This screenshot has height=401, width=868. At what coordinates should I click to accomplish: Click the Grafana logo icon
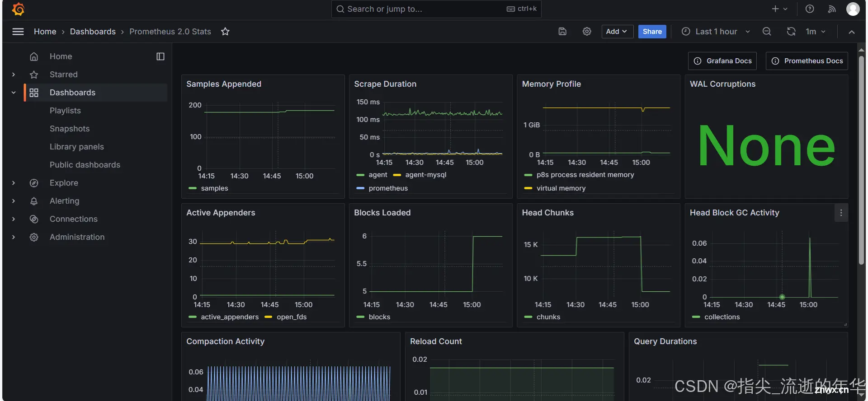18,9
